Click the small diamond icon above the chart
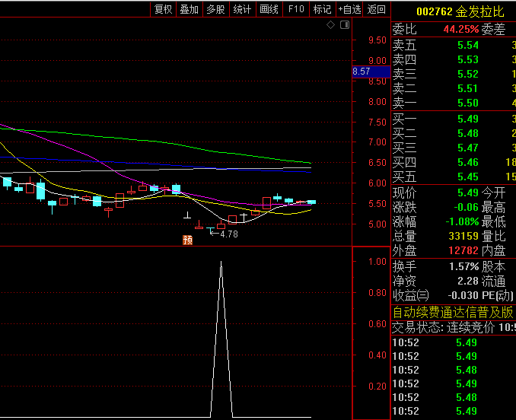 [x=330, y=25]
